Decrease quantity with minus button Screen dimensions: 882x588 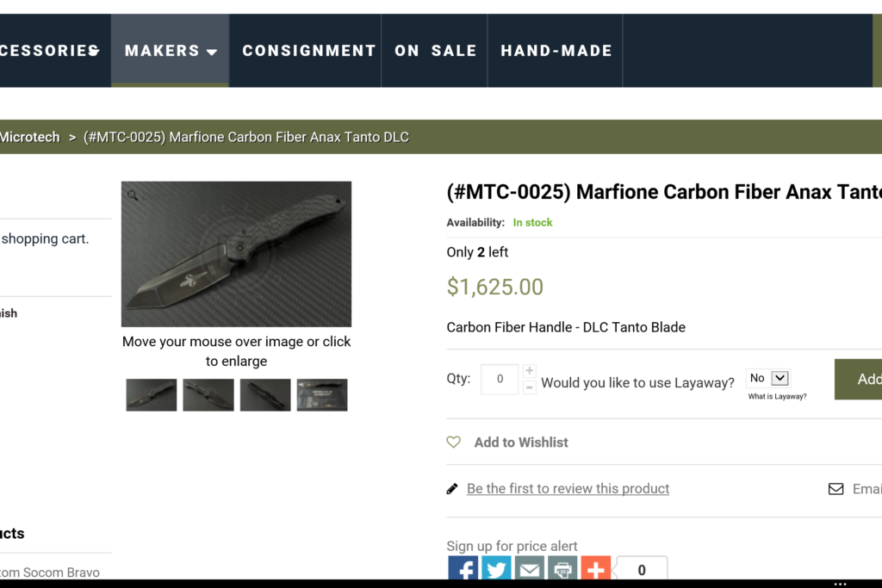[530, 387]
